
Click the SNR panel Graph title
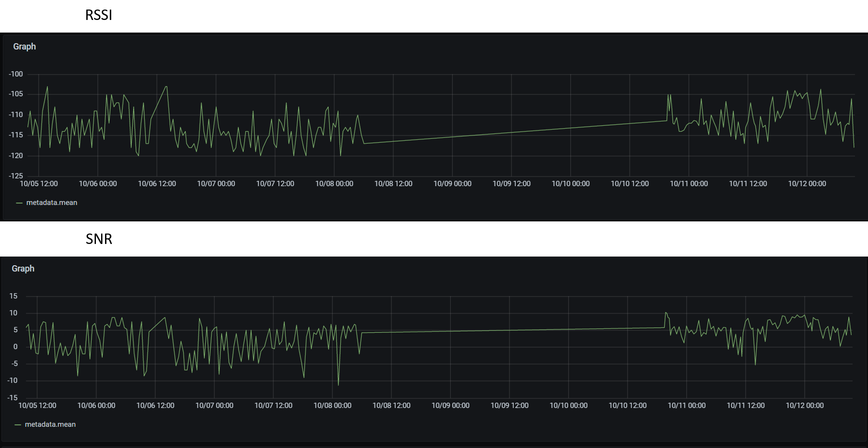(23, 269)
